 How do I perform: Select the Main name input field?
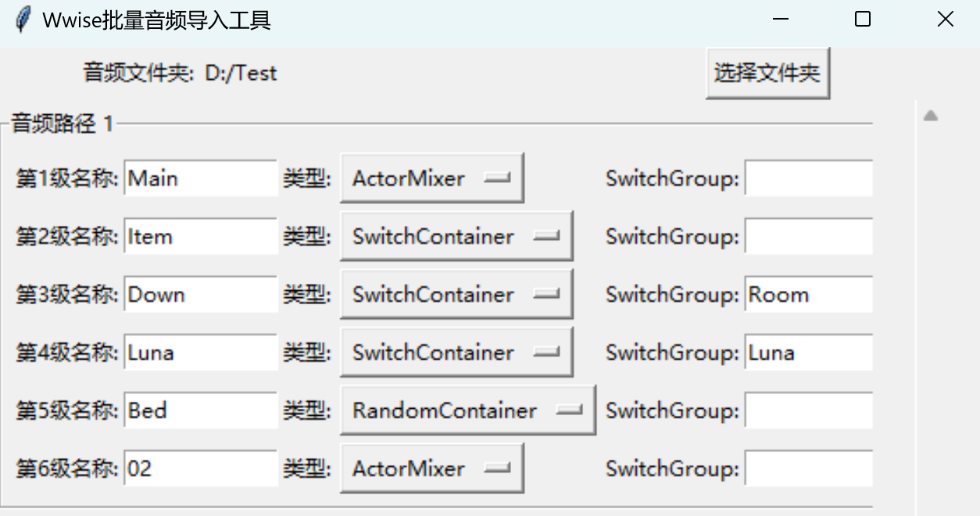[199, 177]
